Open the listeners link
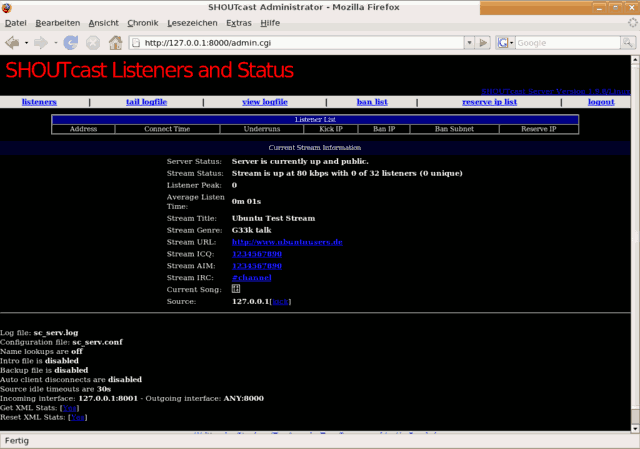640x449 pixels. (x=39, y=102)
